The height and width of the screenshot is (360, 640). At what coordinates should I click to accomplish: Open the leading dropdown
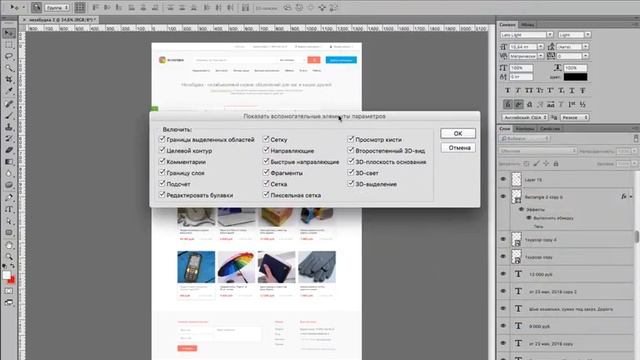585,47
